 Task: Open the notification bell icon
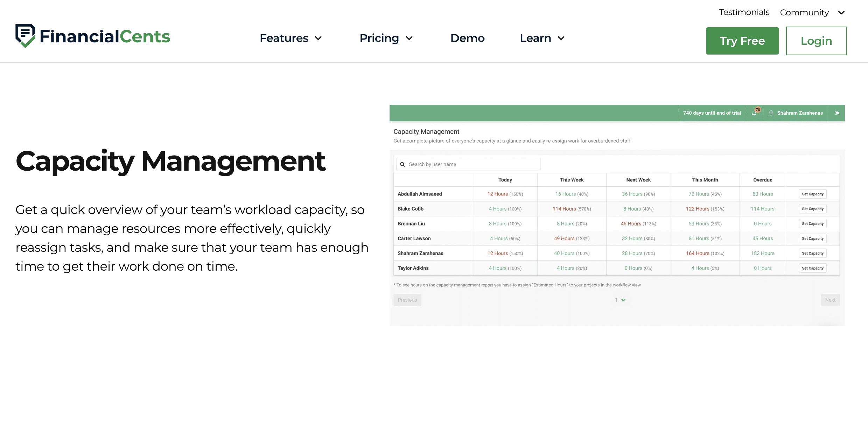[754, 113]
